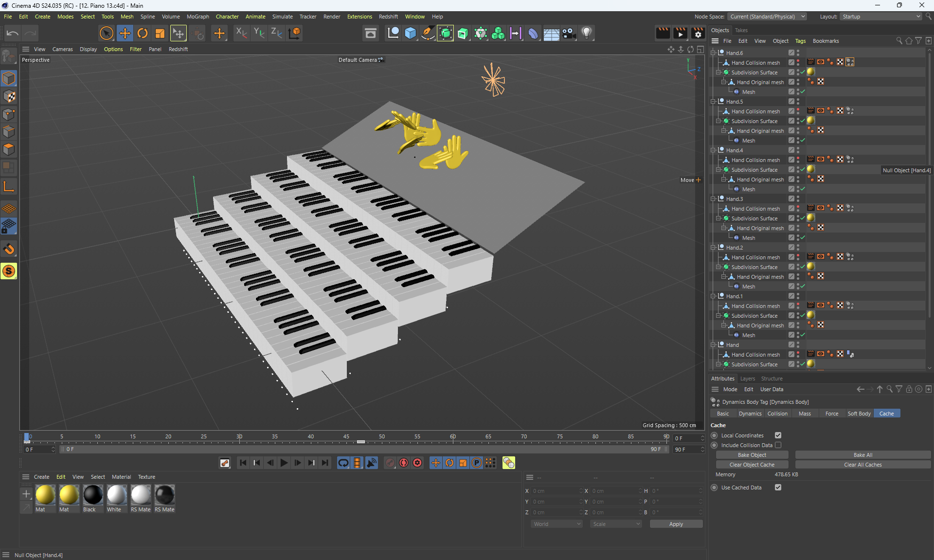Viewport: 934px width, 560px height.
Task: Uncheck the Use Cached Data checkbox
Action: pos(778,488)
